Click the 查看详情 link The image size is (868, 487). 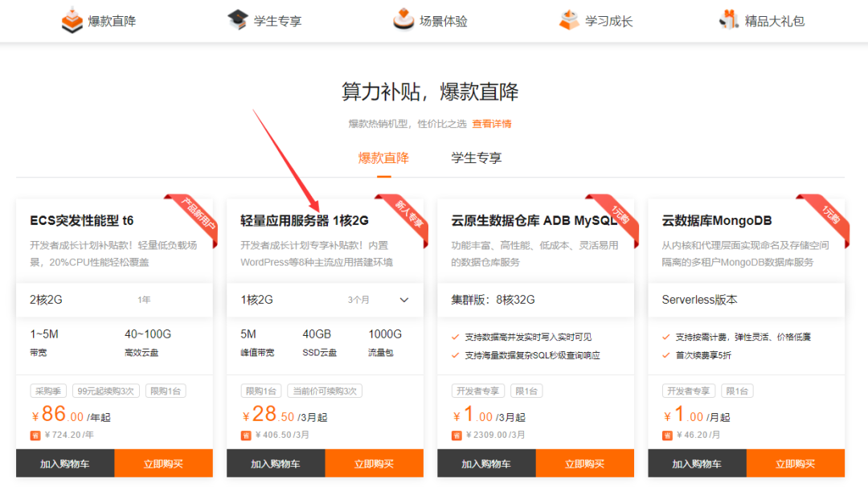(492, 124)
